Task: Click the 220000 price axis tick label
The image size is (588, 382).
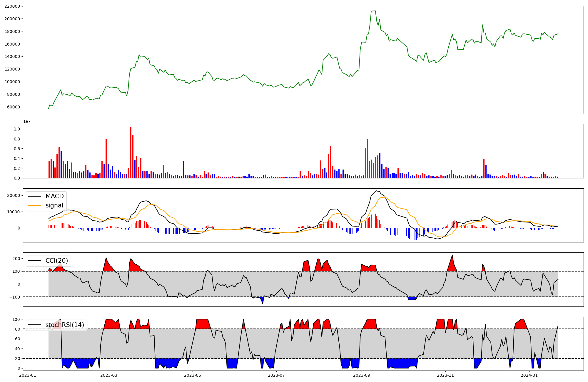Action: [12, 6]
